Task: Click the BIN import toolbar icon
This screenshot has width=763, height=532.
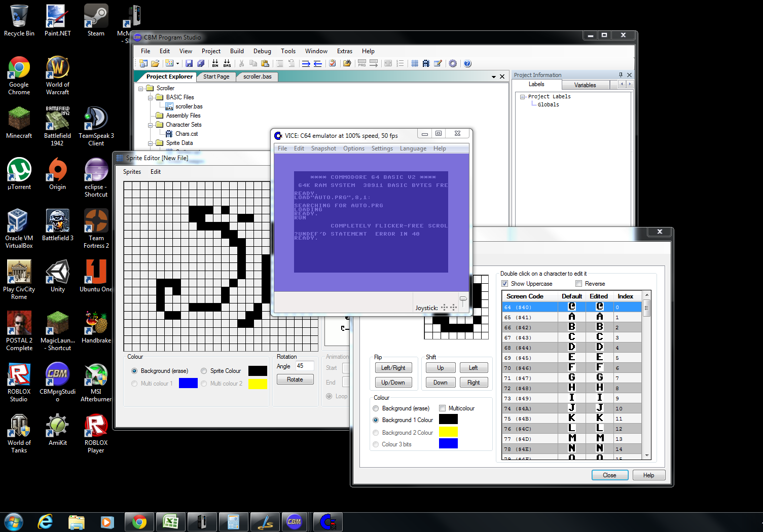Action: (x=215, y=63)
